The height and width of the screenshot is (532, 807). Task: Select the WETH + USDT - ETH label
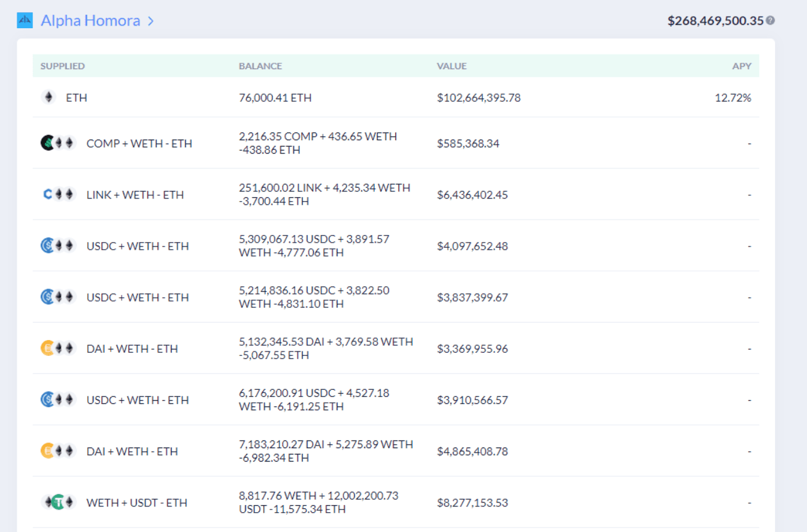click(x=137, y=503)
